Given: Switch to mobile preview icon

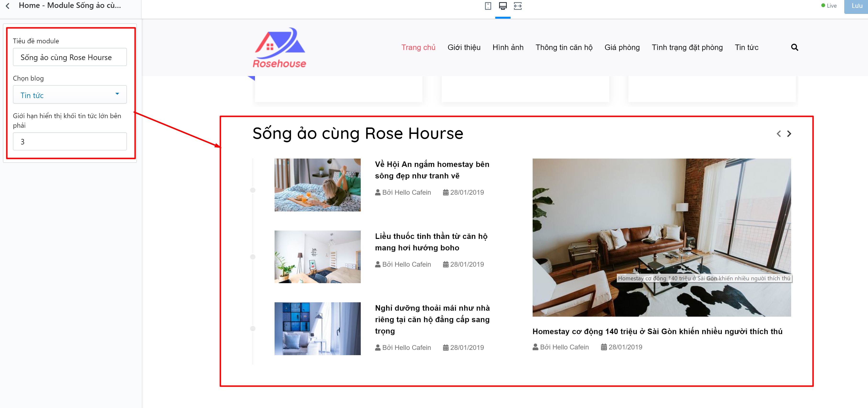Looking at the screenshot, I should click(x=488, y=6).
